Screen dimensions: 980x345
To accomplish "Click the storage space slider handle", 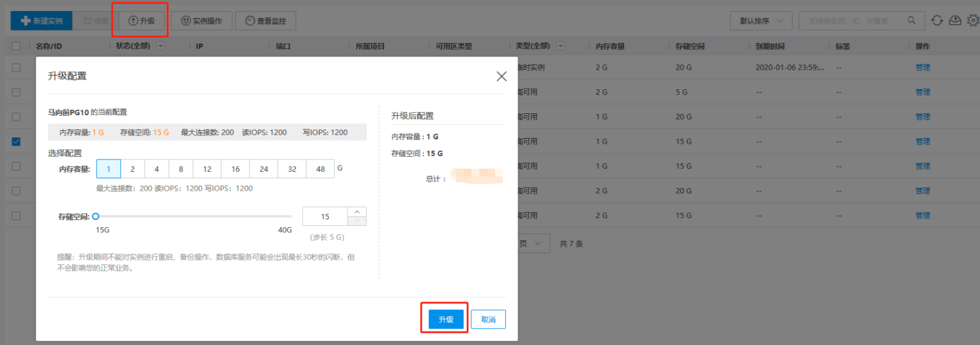I will coord(96,216).
